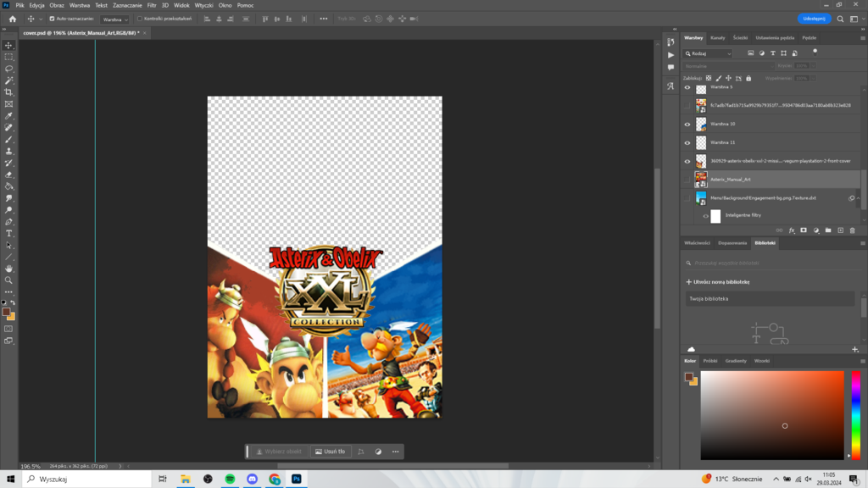The width and height of the screenshot is (868, 488).
Task: Open the Wypełnienie fill dropdown arrow
Action: [x=813, y=79]
